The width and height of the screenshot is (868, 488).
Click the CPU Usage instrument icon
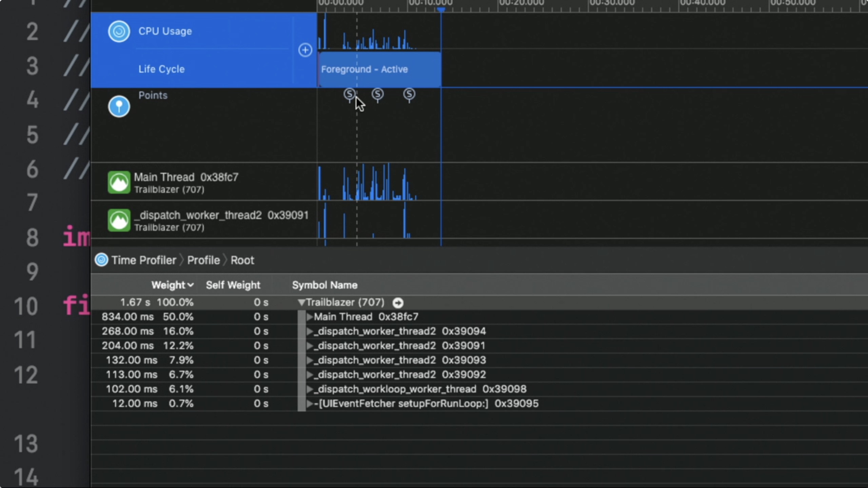pyautogui.click(x=119, y=32)
